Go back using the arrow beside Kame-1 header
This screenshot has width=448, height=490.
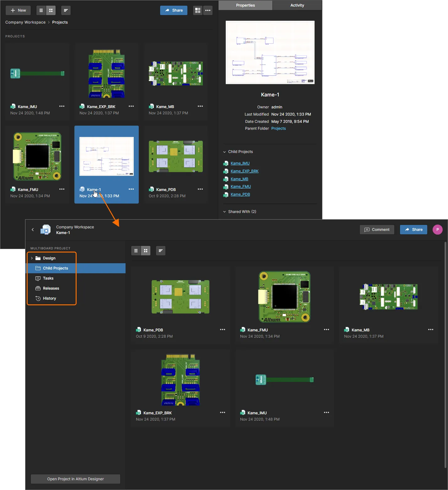click(x=33, y=230)
